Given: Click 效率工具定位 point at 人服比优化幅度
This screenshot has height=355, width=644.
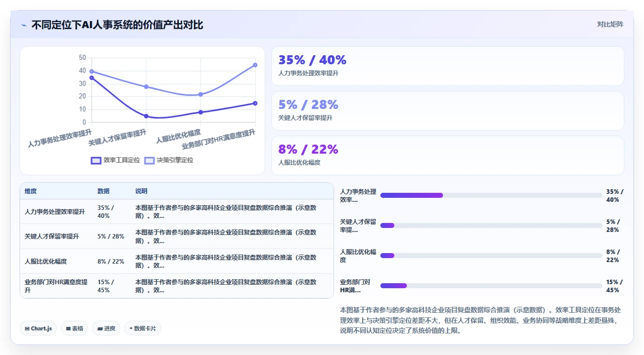Looking at the screenshot, I should point(201,112).
